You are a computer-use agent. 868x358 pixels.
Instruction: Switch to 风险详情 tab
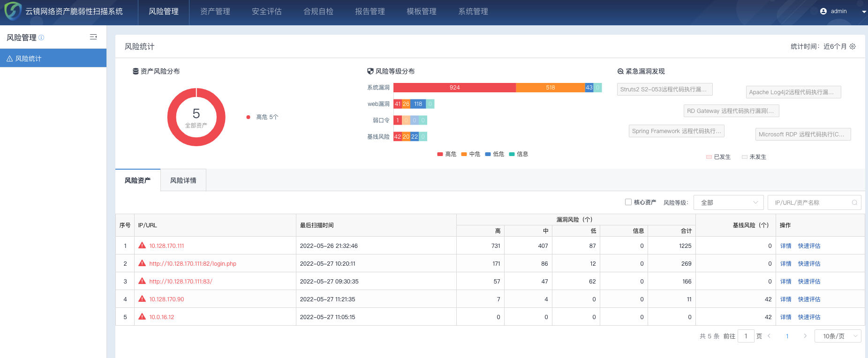(183, 180)
